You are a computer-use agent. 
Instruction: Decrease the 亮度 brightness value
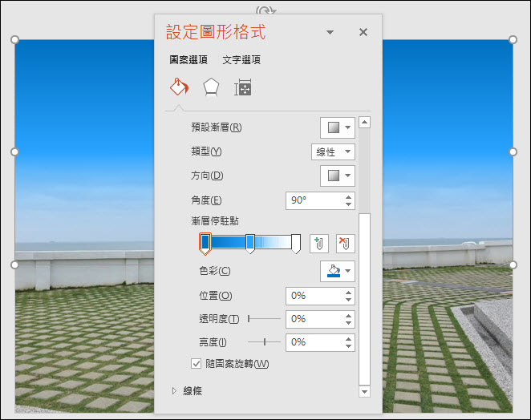pyautogui.click(x=348, y=346)
